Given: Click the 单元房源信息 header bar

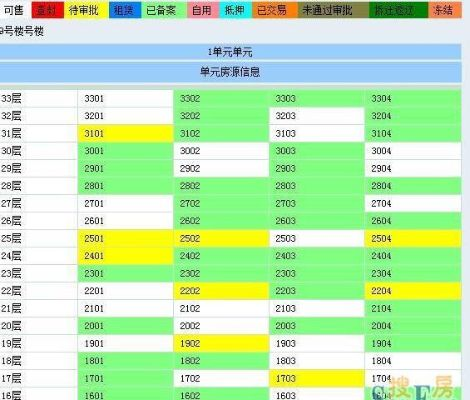Looking at the screenshot, I should (230, 72).
